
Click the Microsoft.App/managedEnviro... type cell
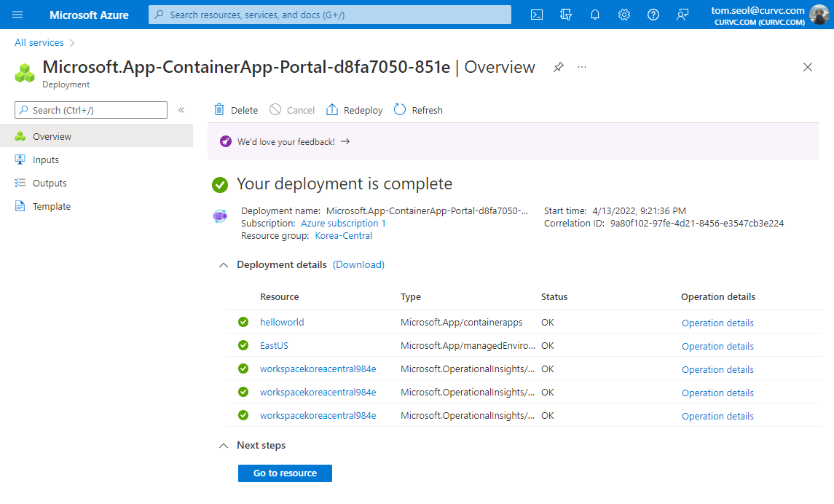tap(468, 345)
